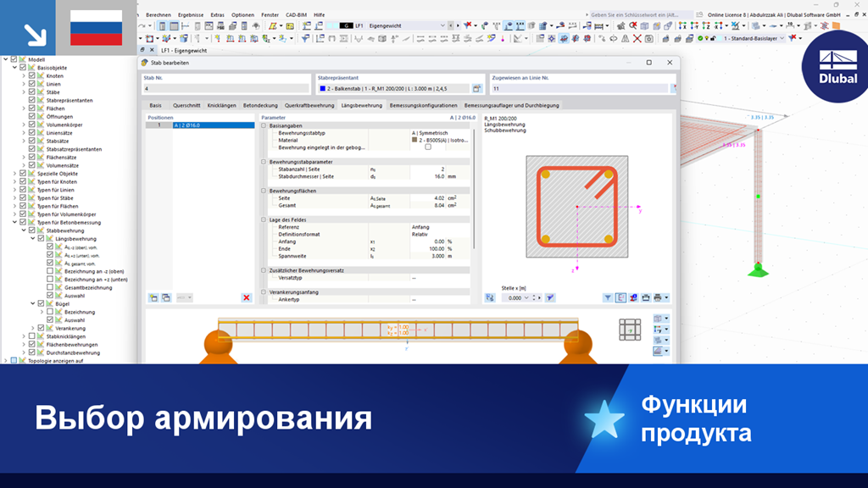This screenshot has height=488, width=868.
Task: Open the Hilfe menu
Action: 320,15
